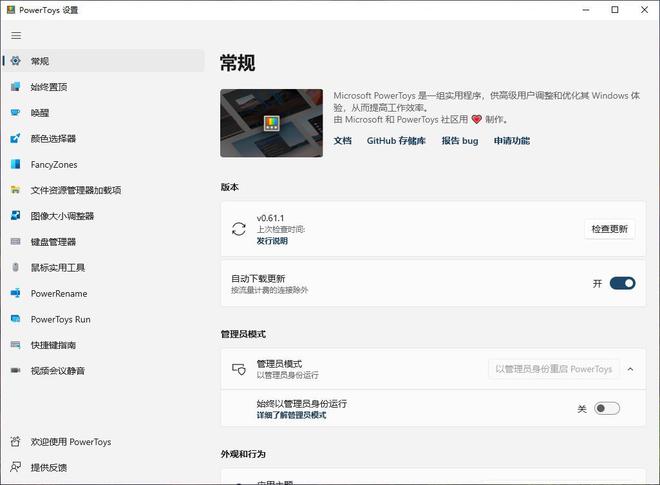The image size is (660, 485).
Task: Open the 键盘管理器 icon
Action: [x=16, y=242]
